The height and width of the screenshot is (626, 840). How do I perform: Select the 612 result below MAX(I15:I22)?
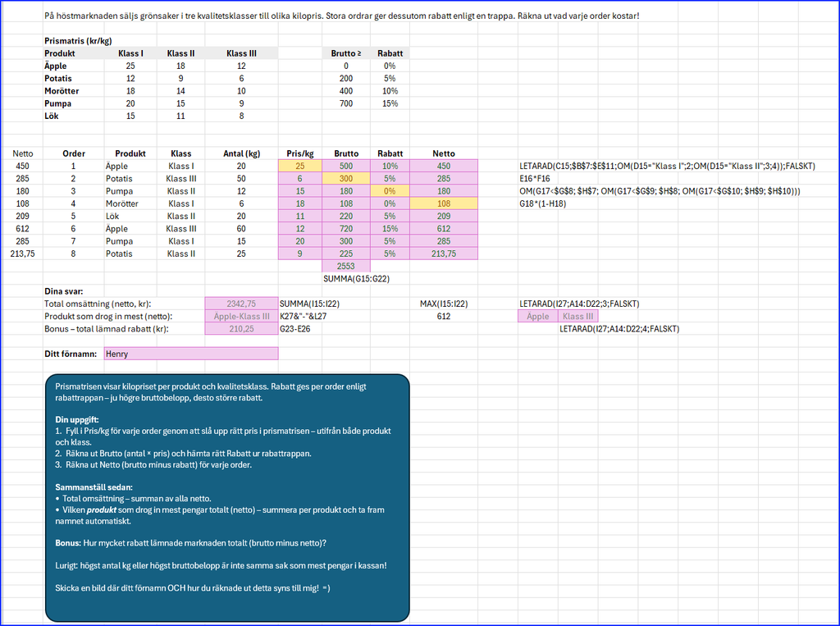point(444,316)
